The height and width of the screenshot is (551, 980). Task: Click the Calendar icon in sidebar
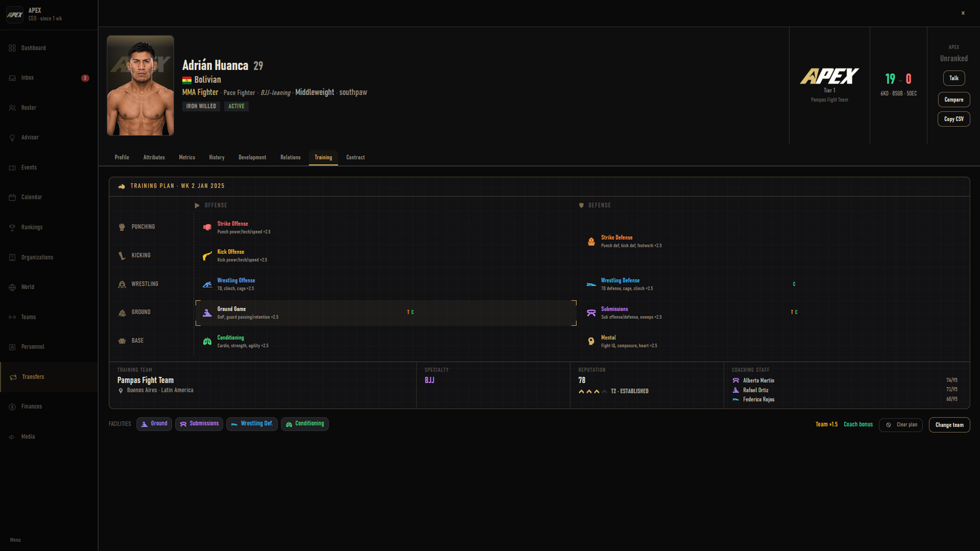pos(12,197)
